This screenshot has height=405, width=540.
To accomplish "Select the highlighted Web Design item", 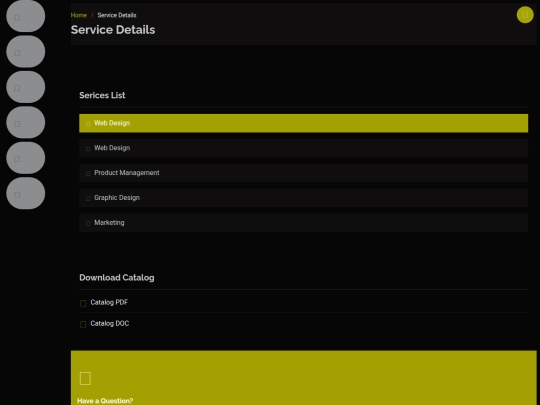I will point(303,123).
